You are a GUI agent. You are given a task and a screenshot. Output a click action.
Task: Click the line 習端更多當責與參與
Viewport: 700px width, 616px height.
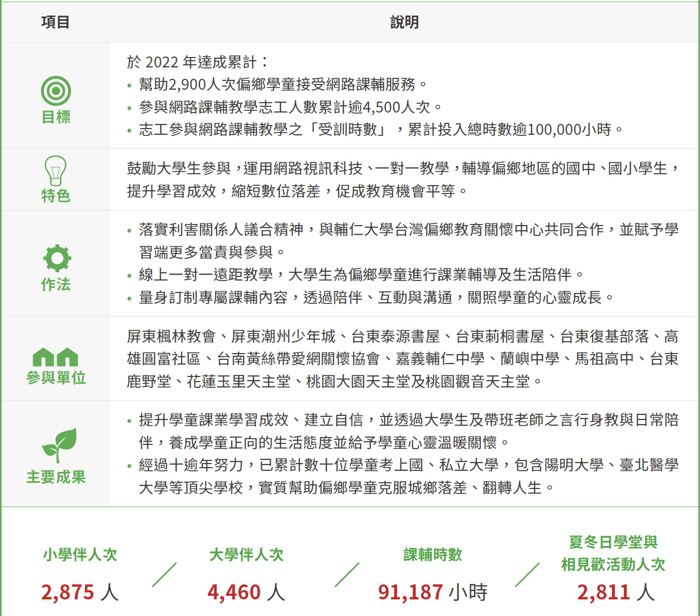click(x=212, y=253)
